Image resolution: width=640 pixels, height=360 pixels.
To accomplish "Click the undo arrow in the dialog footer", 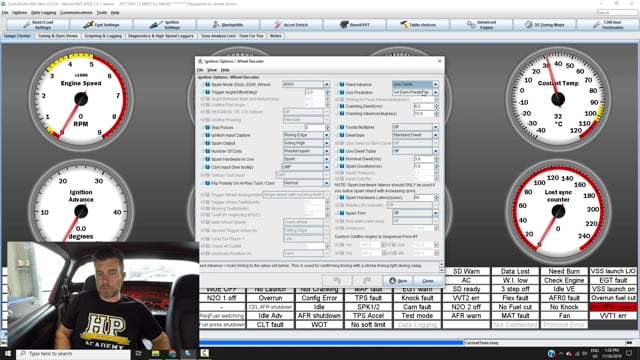I will pos(337,280).
